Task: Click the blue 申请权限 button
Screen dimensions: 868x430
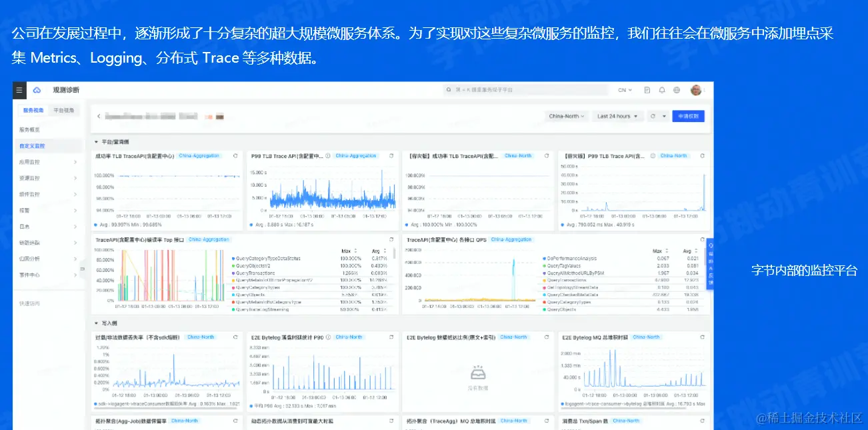Action: (688, 116)
